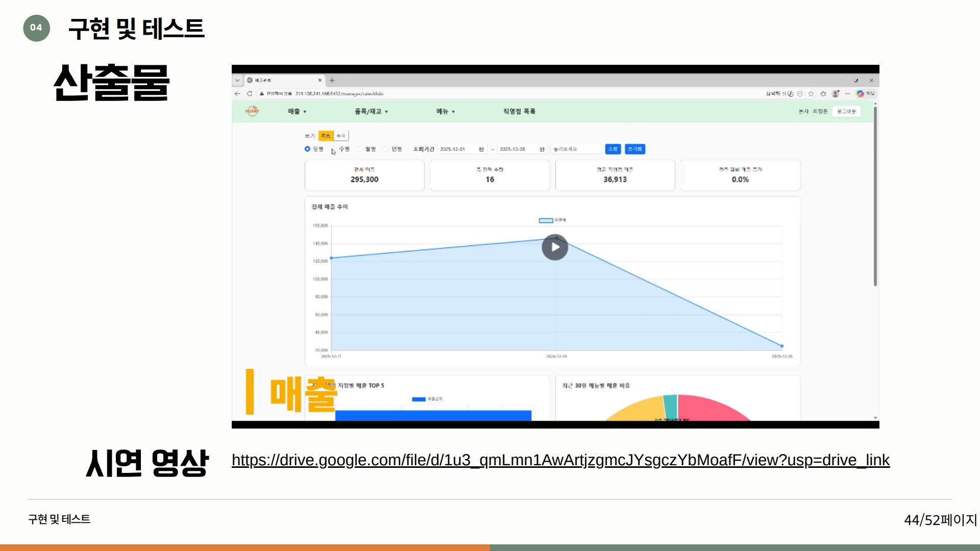
Task: Click the 매출액 legend color swatch
Action: coord(546,220)
